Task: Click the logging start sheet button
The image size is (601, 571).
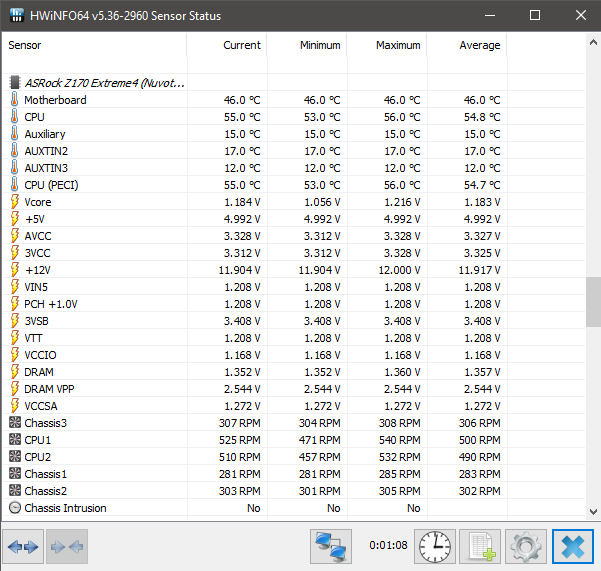Action: (480, 546)
